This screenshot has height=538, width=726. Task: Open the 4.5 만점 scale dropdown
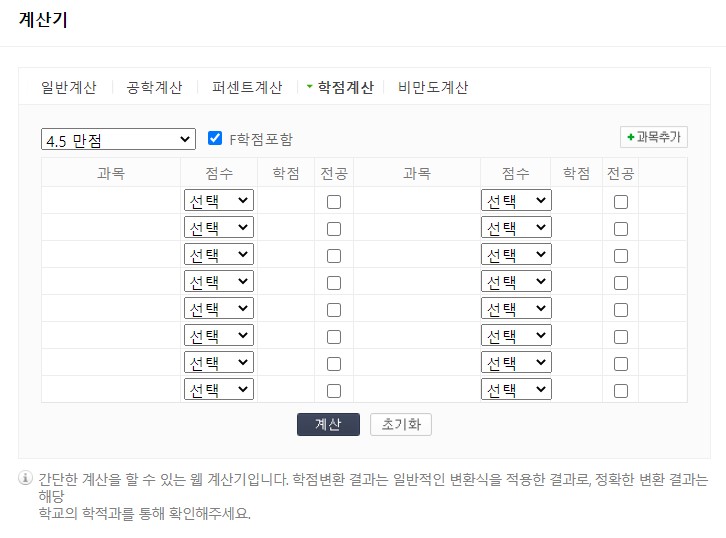pos(118,139)
